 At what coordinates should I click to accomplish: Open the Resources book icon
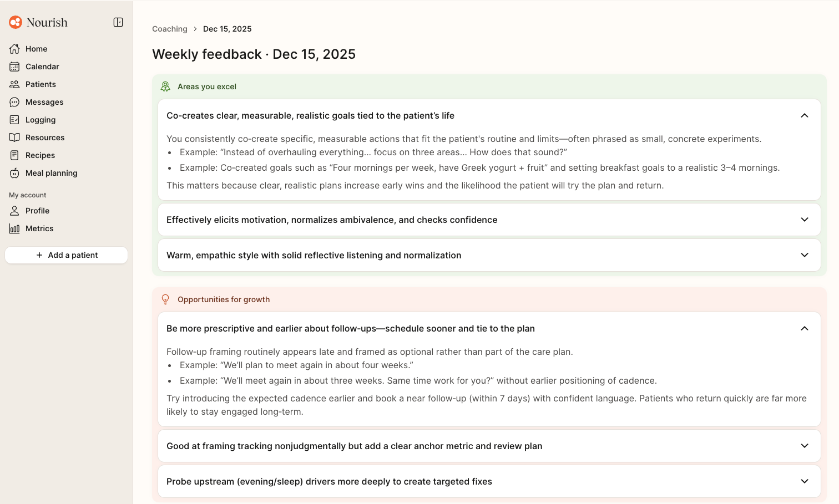[14, 138]
